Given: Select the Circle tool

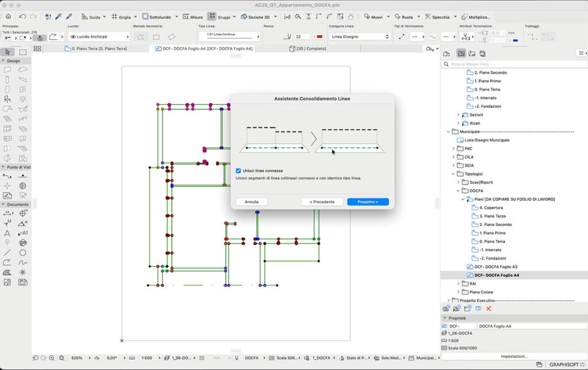Looking at the screenshot, I should 23,253.
